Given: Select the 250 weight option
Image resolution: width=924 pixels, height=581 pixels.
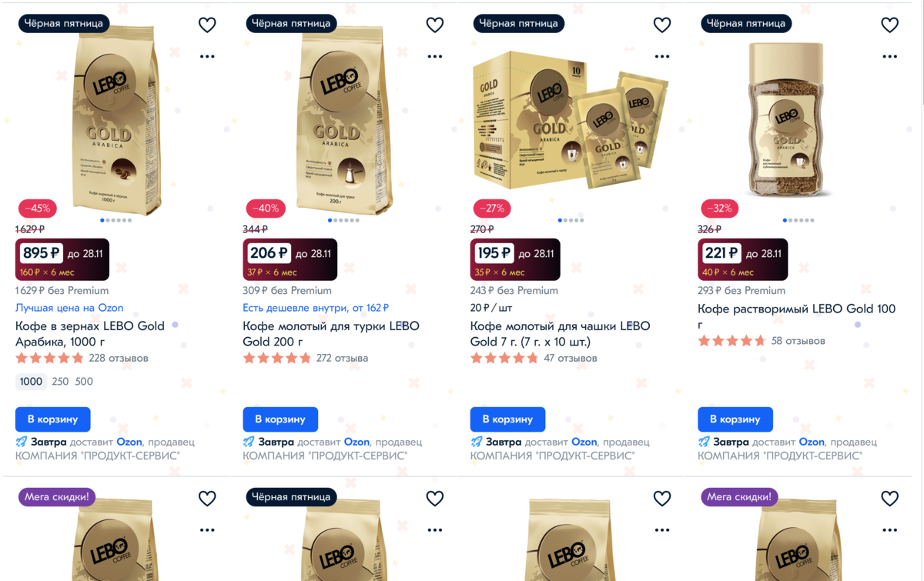Looking at the screenshot, I should pos(60,382).
